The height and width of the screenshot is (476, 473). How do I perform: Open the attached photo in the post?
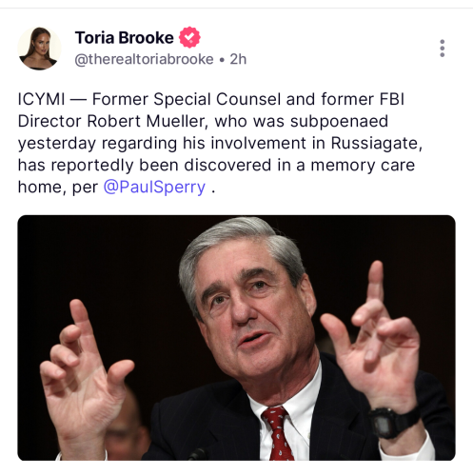tap(236, 338)
